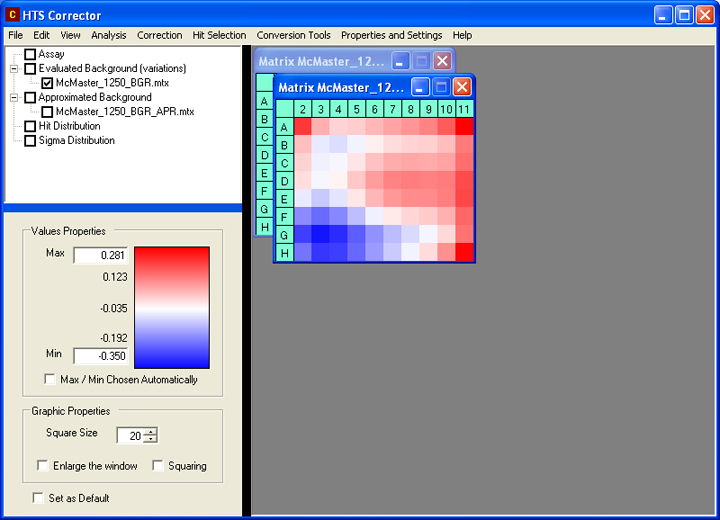Click matrix cell at row A column 2
The height and width of the screenshot is (520, 720).
(303, 127)
